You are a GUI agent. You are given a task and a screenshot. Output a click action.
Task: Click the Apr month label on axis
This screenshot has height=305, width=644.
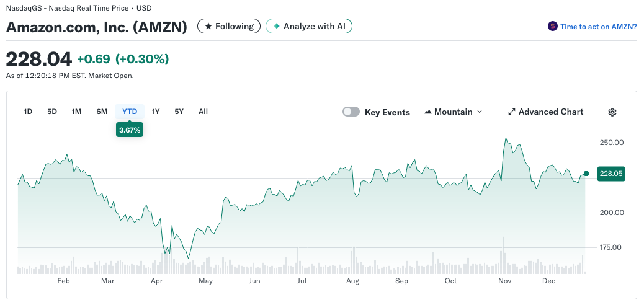[x=157, y=281]
